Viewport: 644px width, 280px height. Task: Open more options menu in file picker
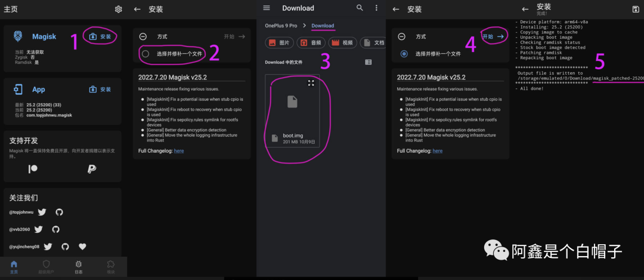point(376,8)
